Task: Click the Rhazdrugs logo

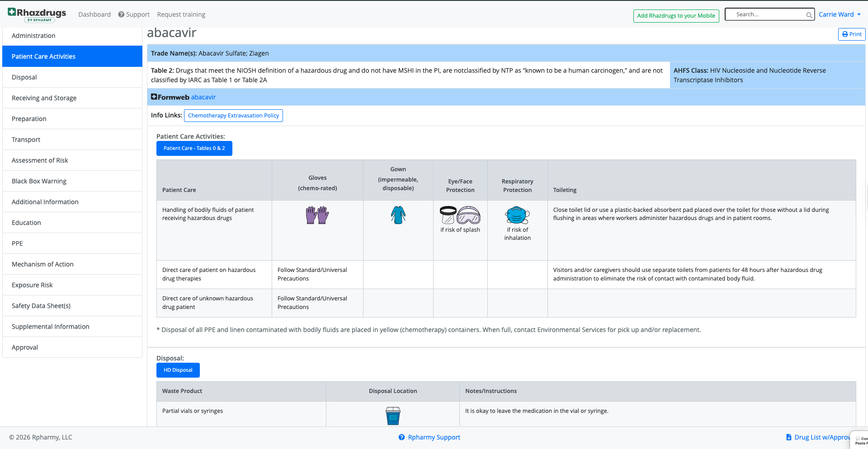Action: point(37,14)
